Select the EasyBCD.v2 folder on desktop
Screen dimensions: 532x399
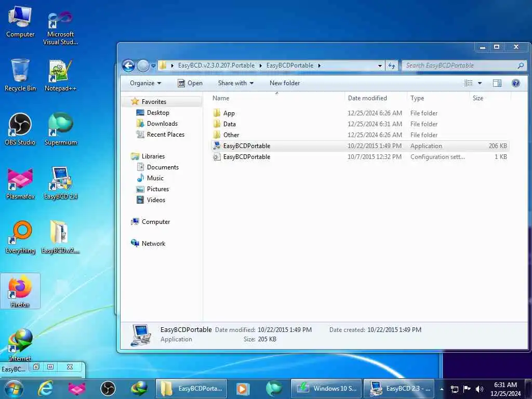[x=60, y=237]
